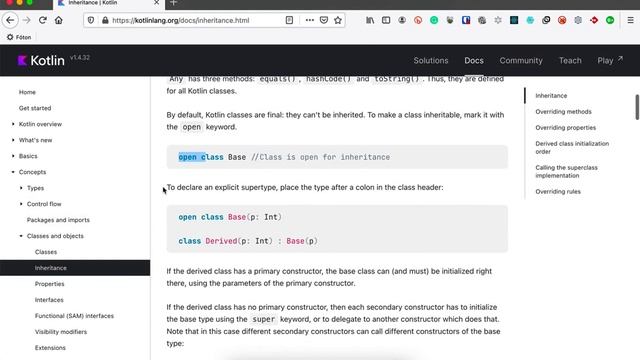640x360 pixels.
Task: Open the Teach menu
Action: coord(570,60)
